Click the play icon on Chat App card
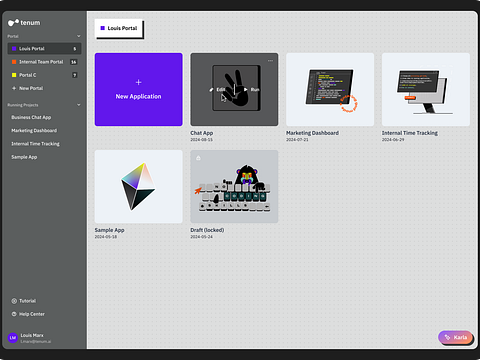480x360 pixels. point(246,90)
